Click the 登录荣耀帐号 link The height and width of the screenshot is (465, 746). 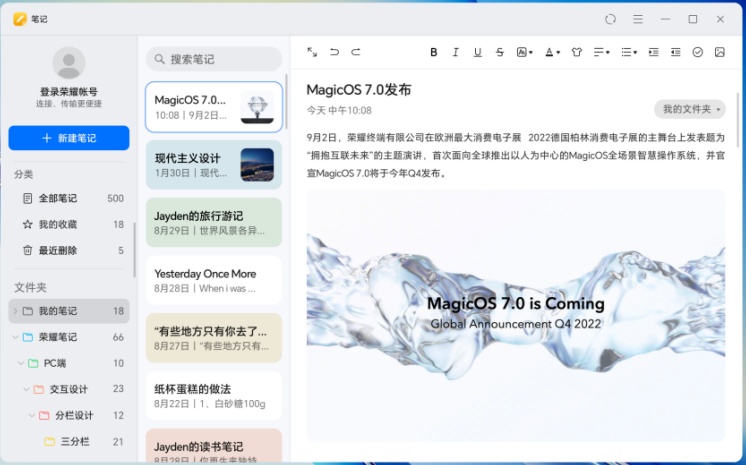point(69,92)
